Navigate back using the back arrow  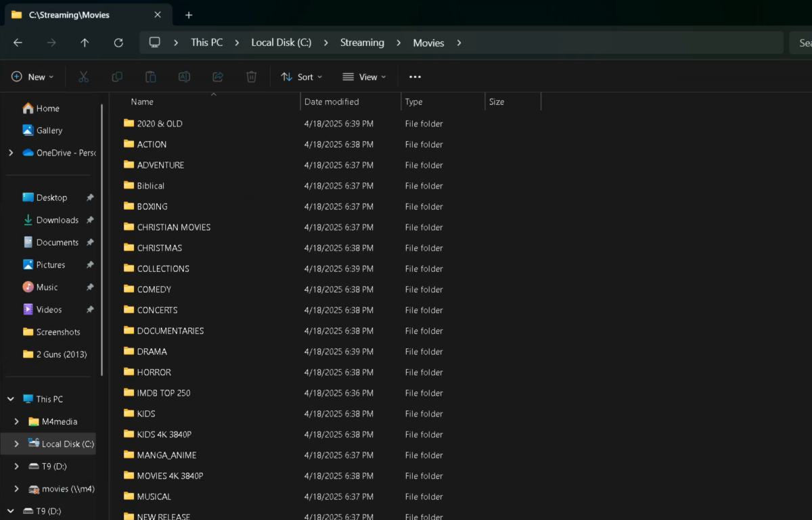pyautogui.click(x=18, y=42)
